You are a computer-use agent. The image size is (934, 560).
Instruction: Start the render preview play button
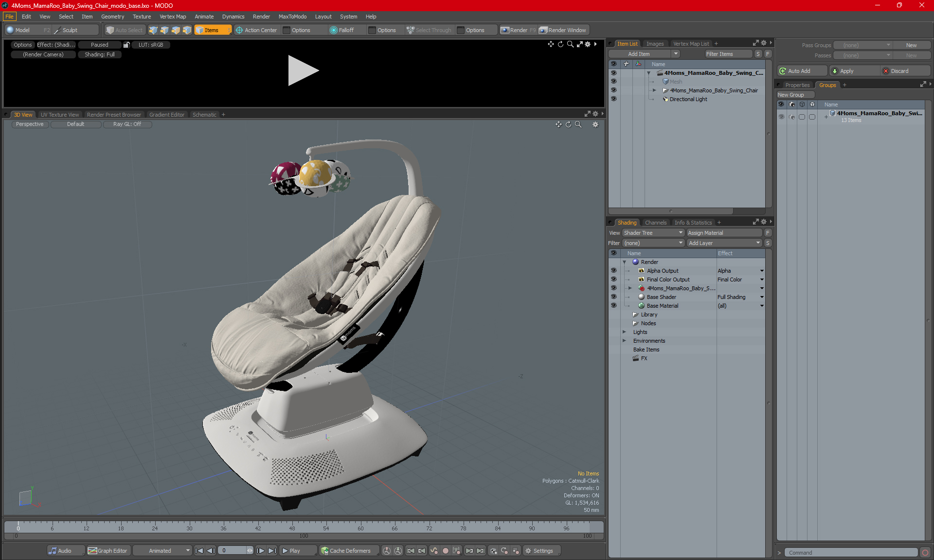pos(303,70)
